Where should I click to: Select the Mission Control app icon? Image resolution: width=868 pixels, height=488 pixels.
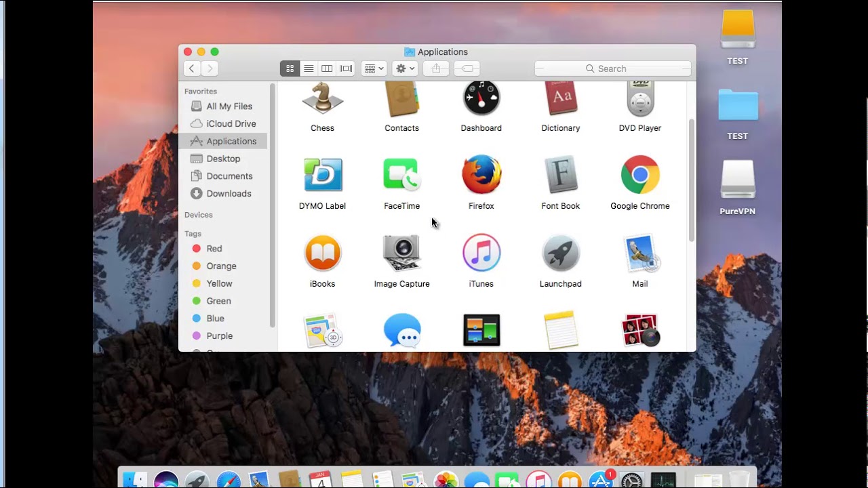point(481,331)
